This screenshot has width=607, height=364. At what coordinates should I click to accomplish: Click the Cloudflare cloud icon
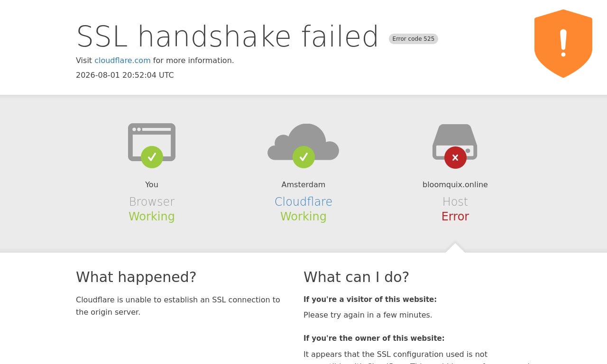(x=303, y=142)
